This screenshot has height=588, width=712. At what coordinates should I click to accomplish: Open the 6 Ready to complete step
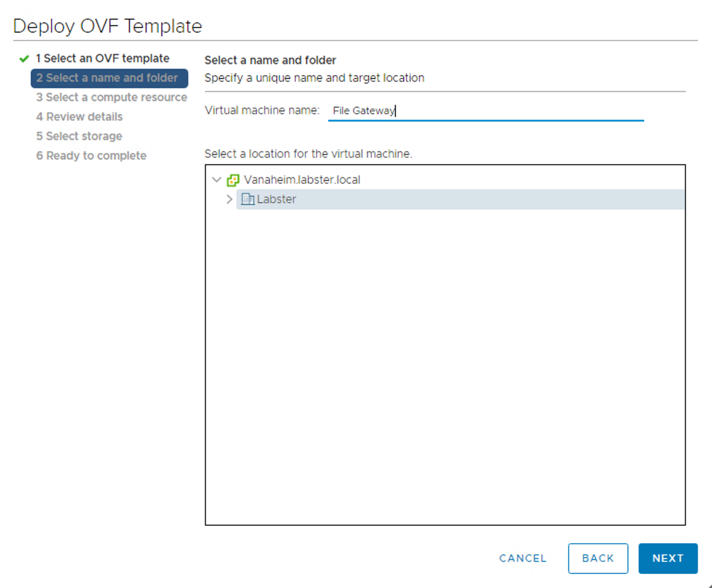[91, 155]
